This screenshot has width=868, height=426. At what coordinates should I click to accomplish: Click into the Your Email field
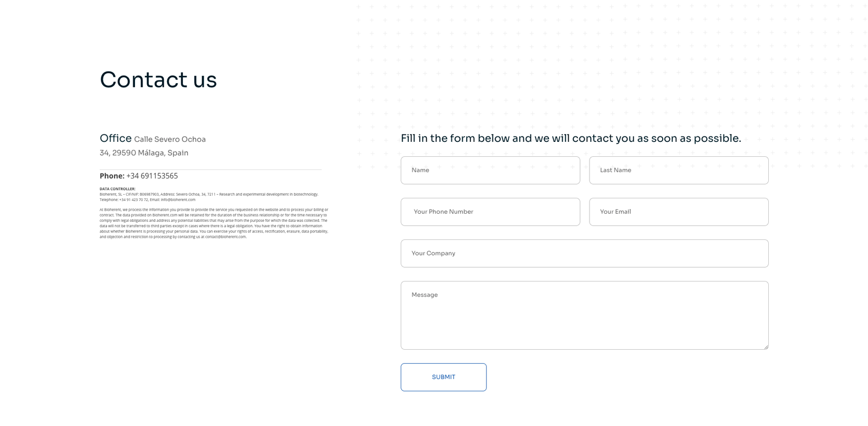678,212
